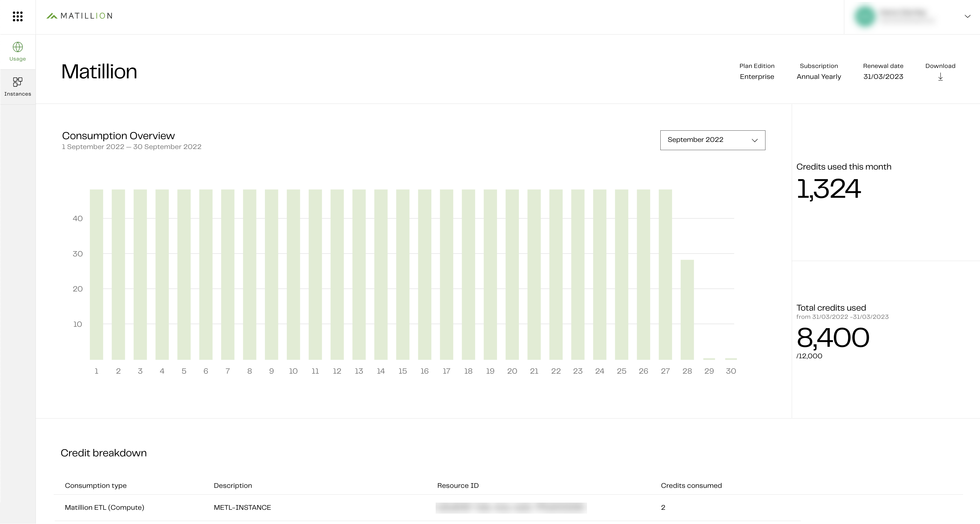Open the Usage section in sidebar
The width and height of the screenshot is (980, 524).
coord(18,52)
